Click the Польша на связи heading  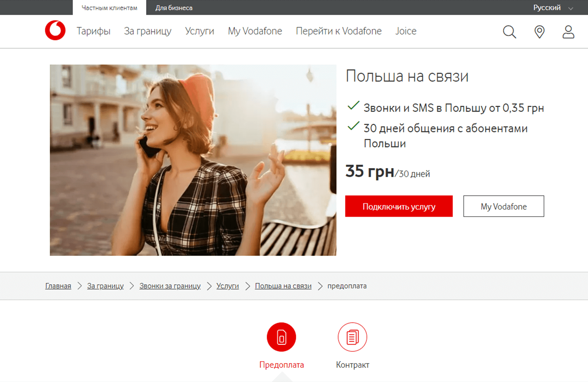click(407, 76)
